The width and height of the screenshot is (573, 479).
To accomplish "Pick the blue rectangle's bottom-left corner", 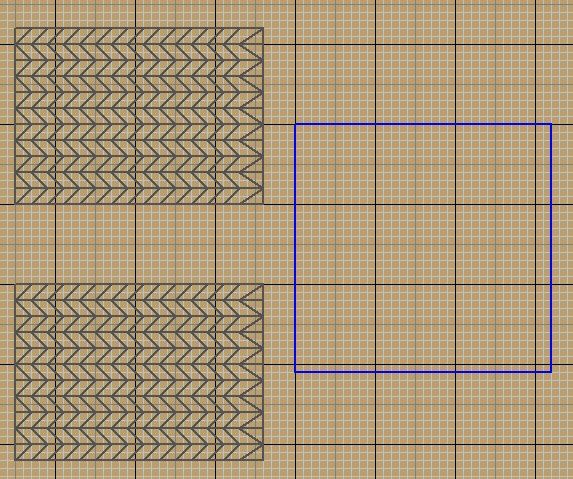I will 295,372.
